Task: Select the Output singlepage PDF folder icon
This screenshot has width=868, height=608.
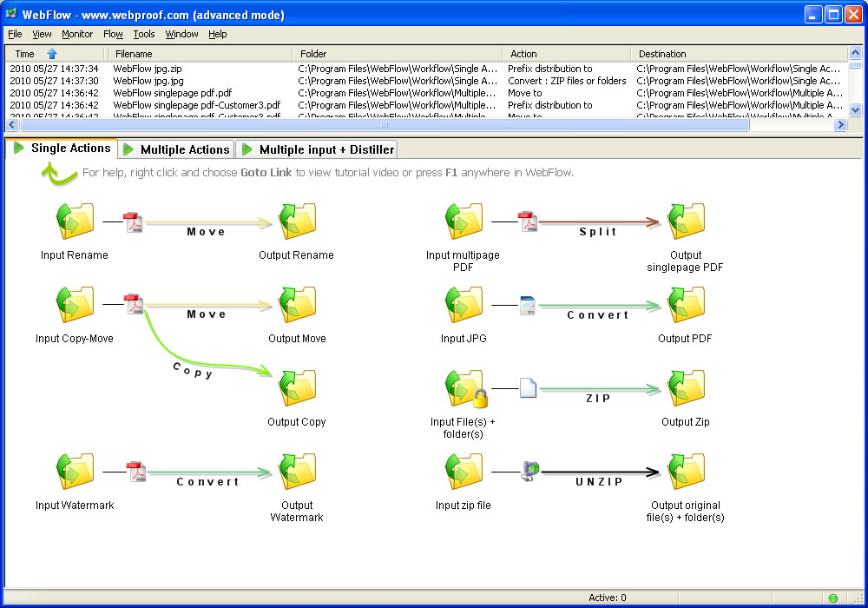Action: pyautogui.click(x=686, y=222)
